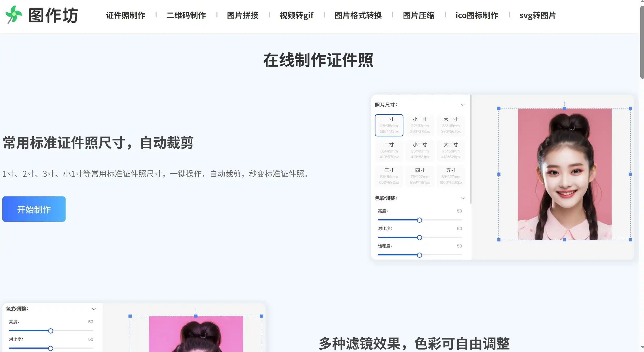Viewport: 644px width, 352px height.
Task: Click the 对比度 slider handle in lower-left panel
Action: pyautogui.click(x=51, y=349)
